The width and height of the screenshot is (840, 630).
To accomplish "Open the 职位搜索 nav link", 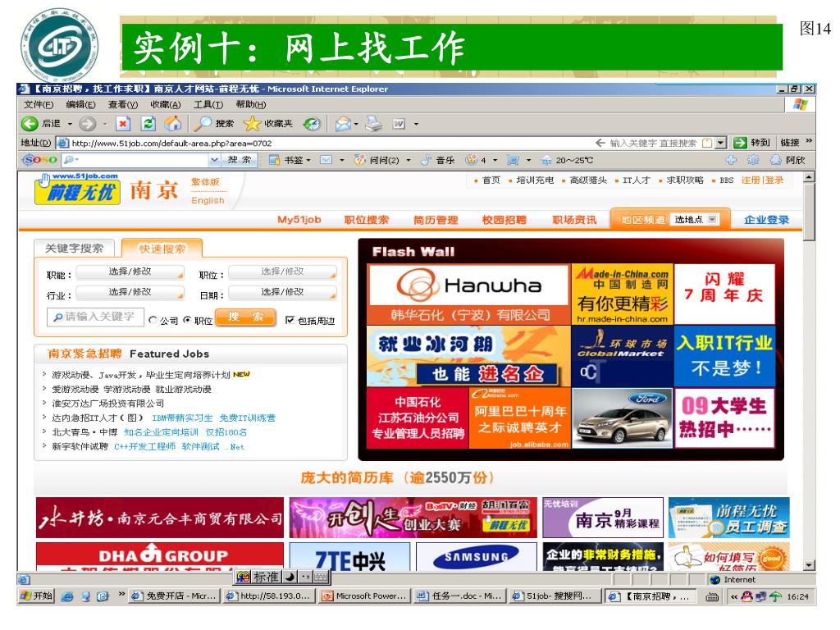I will tap(367, 220).
